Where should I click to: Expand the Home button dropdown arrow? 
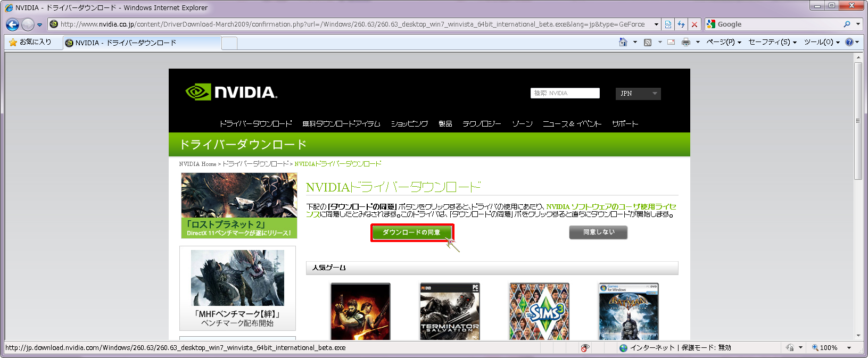click(x=635, y=42)
